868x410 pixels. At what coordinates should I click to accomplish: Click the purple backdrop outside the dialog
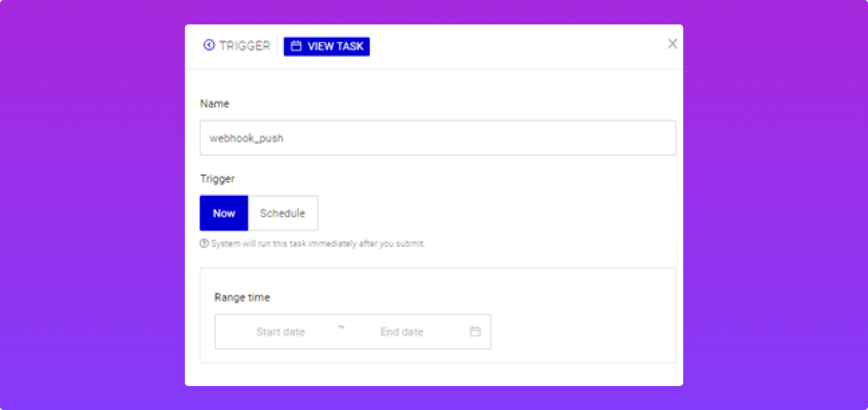pyautogui.click(x=90, y=203)
